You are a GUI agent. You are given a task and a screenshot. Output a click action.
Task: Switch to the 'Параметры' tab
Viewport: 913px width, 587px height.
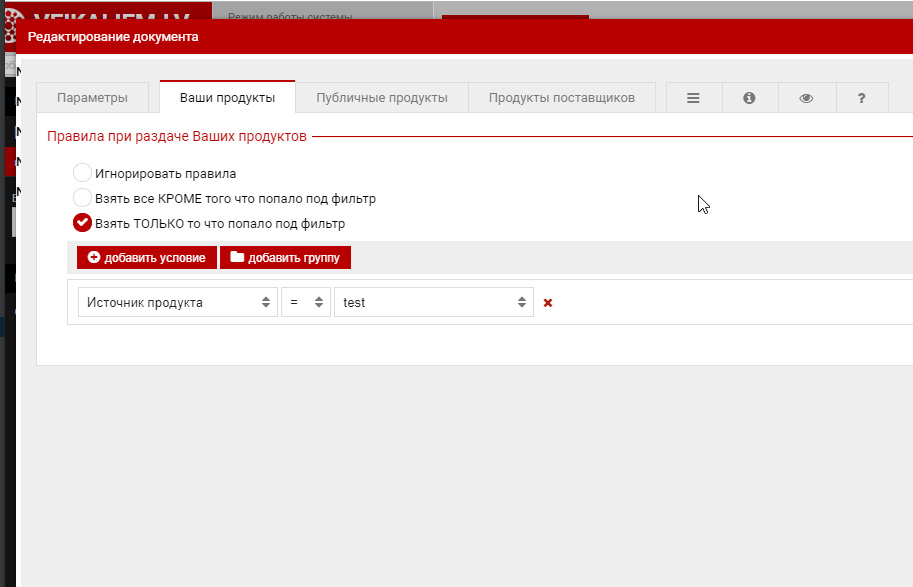(92, 98)
